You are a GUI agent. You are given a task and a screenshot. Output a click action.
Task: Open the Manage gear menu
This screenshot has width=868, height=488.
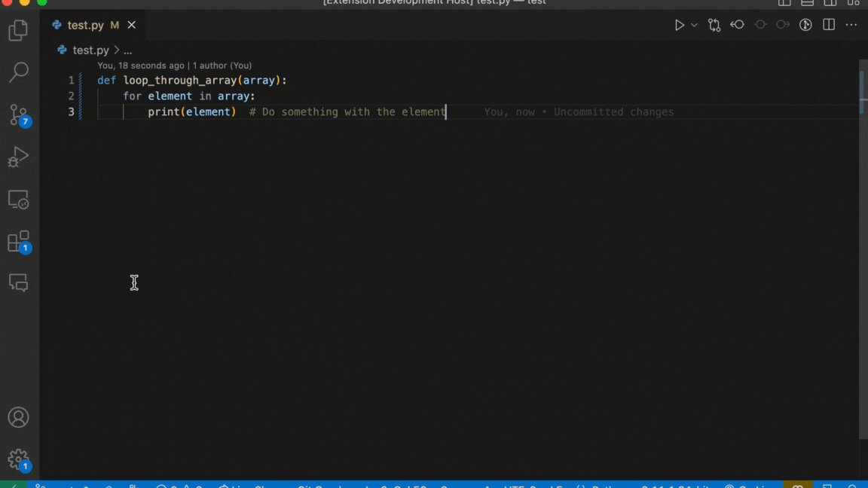coord(20,459)
